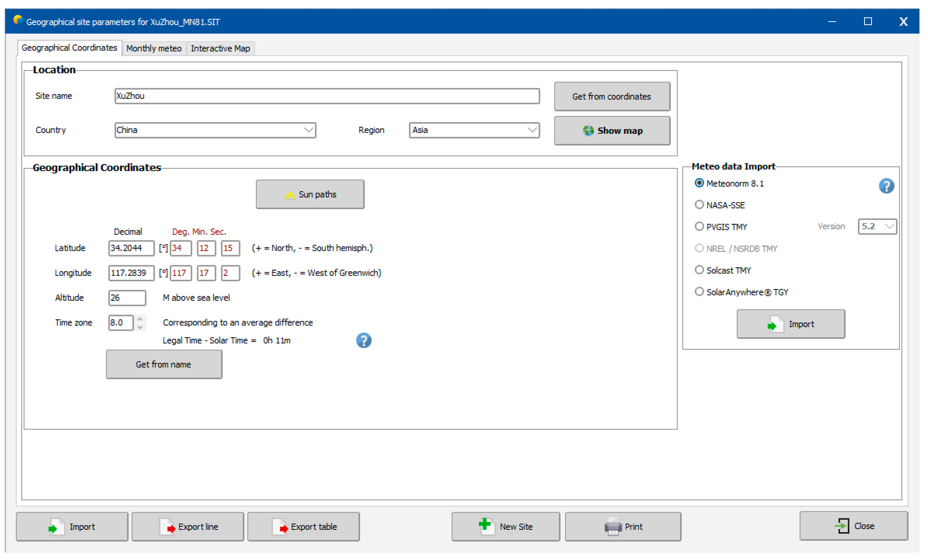Viewport: 928px width, 560px height.
Task: Click help icon beside Legal Time info
Action: tap(364, 340)
